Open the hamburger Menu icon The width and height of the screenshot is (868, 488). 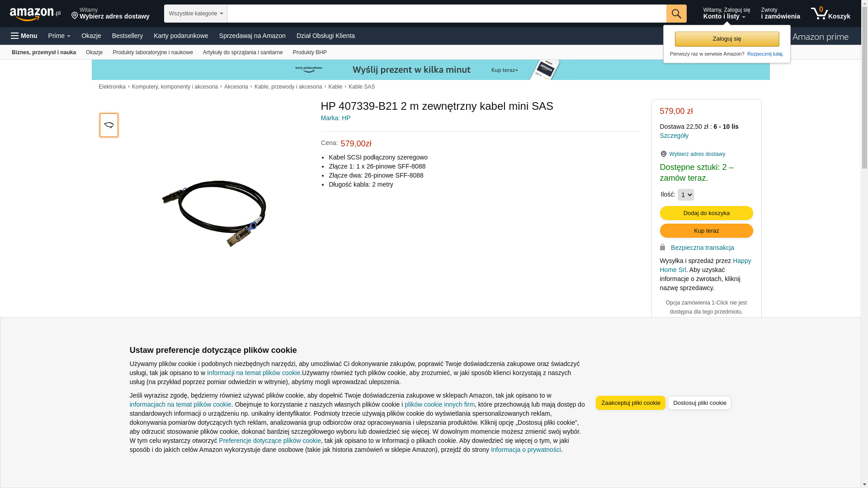(15, 36)
